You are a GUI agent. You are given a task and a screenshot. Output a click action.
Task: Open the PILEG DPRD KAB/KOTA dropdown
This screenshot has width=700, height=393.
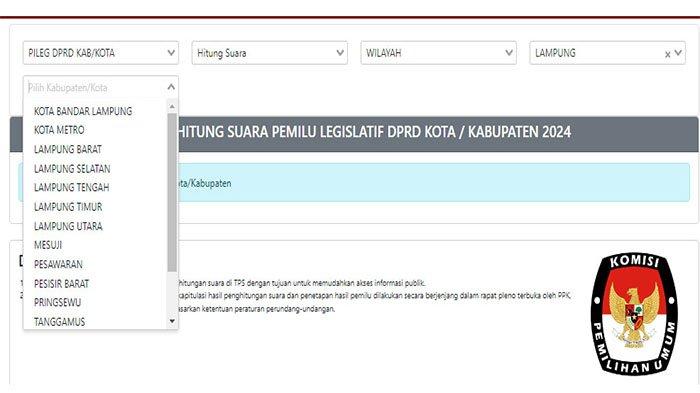tap(101, 53)
